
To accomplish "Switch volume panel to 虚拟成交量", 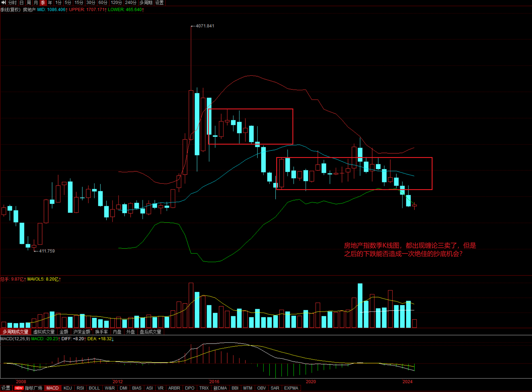I will click(x=44, y=332).
